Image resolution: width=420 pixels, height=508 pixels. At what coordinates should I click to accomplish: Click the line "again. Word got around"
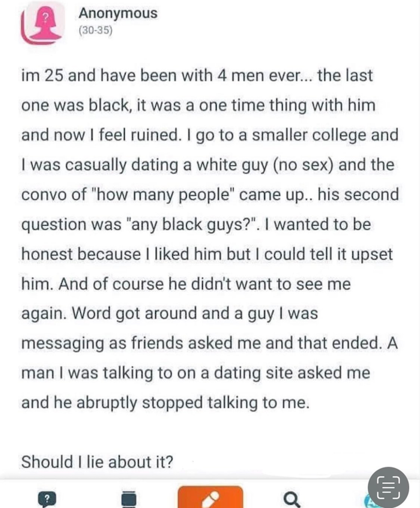point(170,313)
